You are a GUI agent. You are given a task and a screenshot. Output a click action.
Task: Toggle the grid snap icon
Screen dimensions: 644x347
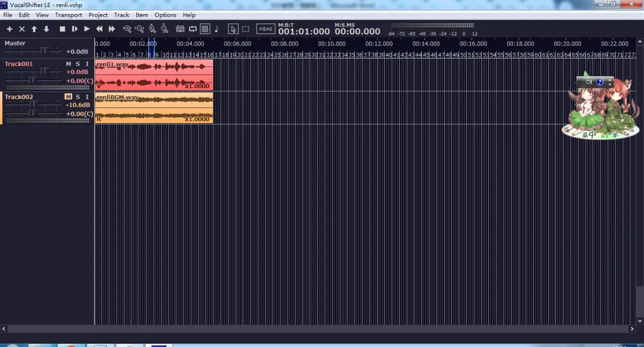point(205,29)
